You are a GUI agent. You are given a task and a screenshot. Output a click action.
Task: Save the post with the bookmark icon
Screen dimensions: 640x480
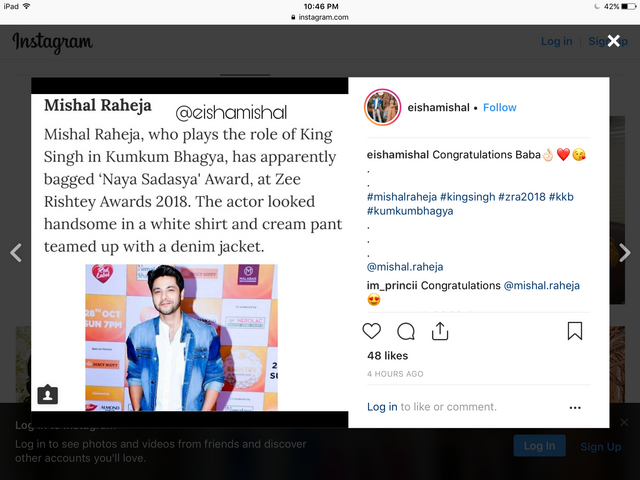pos(575,331)
